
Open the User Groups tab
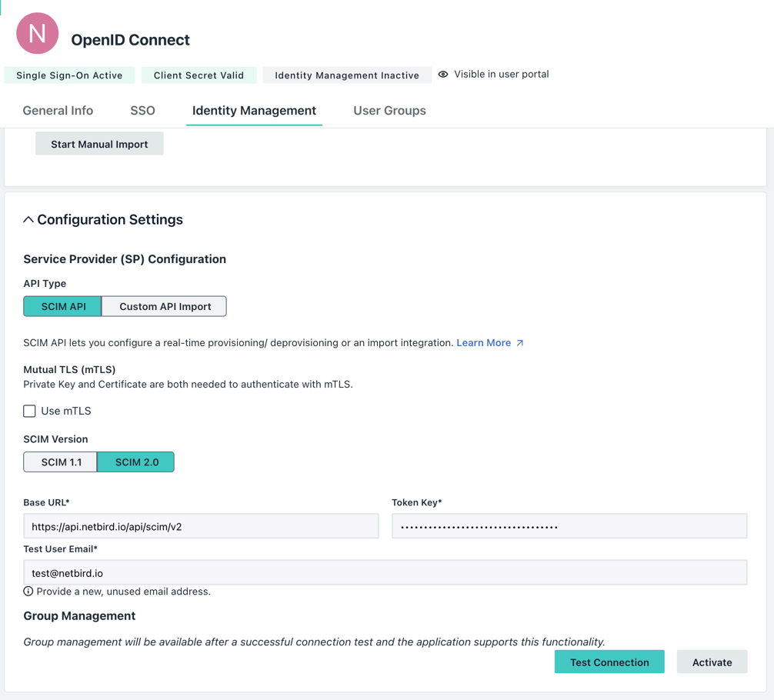(389, 110)
